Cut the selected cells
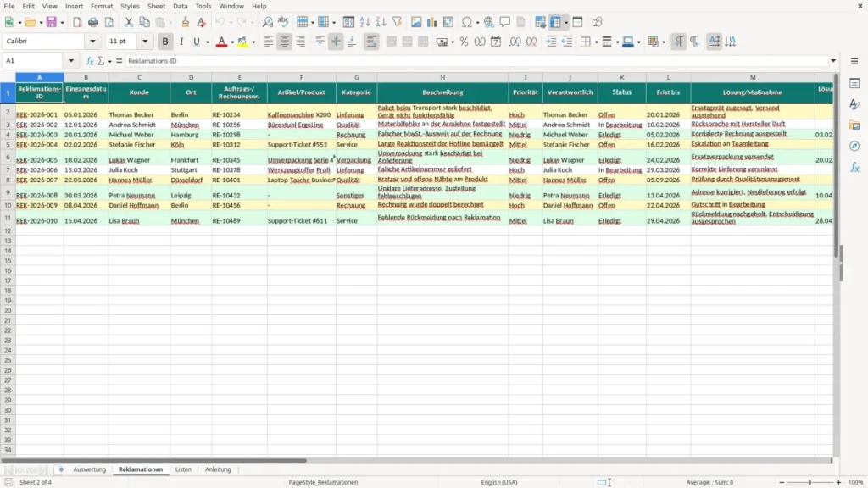This screenshot has height=488, width=868. [x=129, y=22]
